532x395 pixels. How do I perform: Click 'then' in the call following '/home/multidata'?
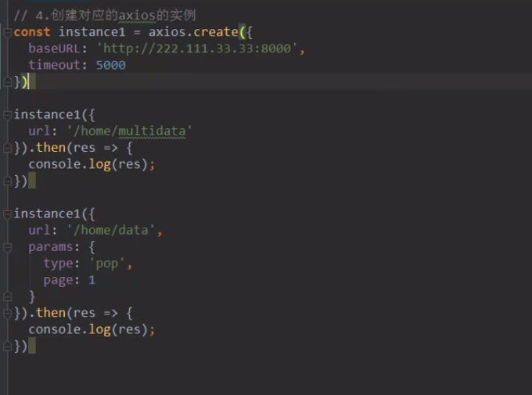pyautogui.click(x=51, y=148)
